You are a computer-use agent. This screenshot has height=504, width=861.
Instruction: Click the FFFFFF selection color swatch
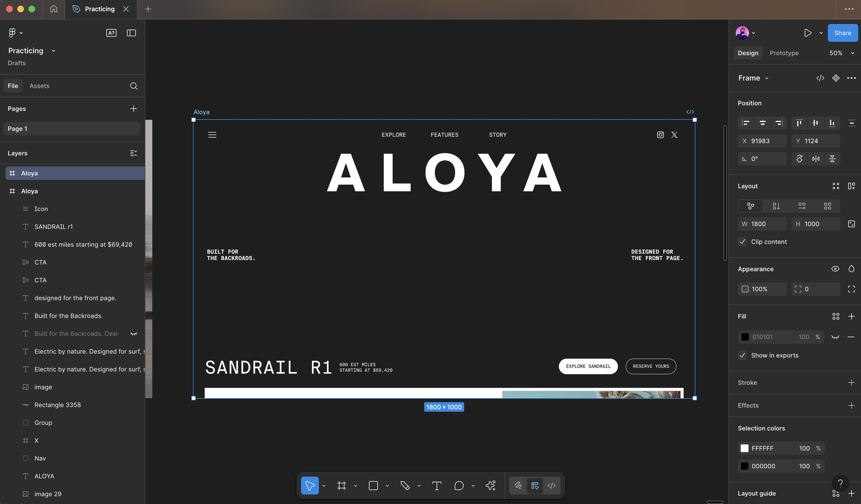pyautogui.click(x=744, y=448)
